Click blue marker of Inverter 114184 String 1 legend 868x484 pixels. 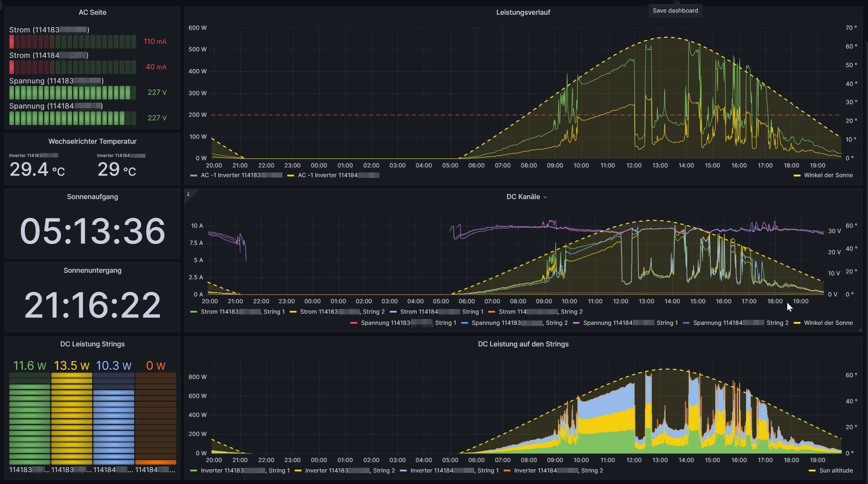click(x=403, y=471)
